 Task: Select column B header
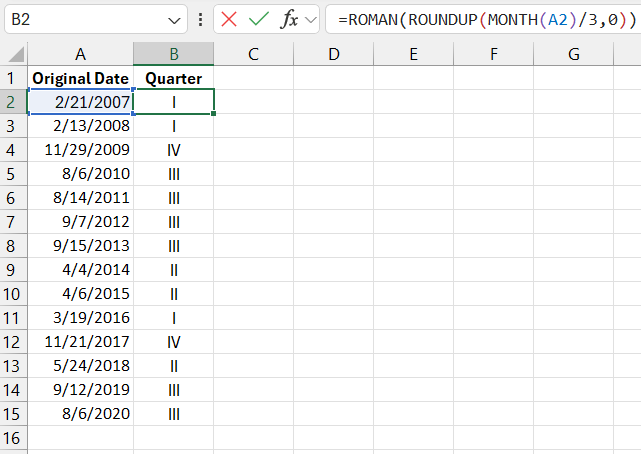[x=173, y=54]
